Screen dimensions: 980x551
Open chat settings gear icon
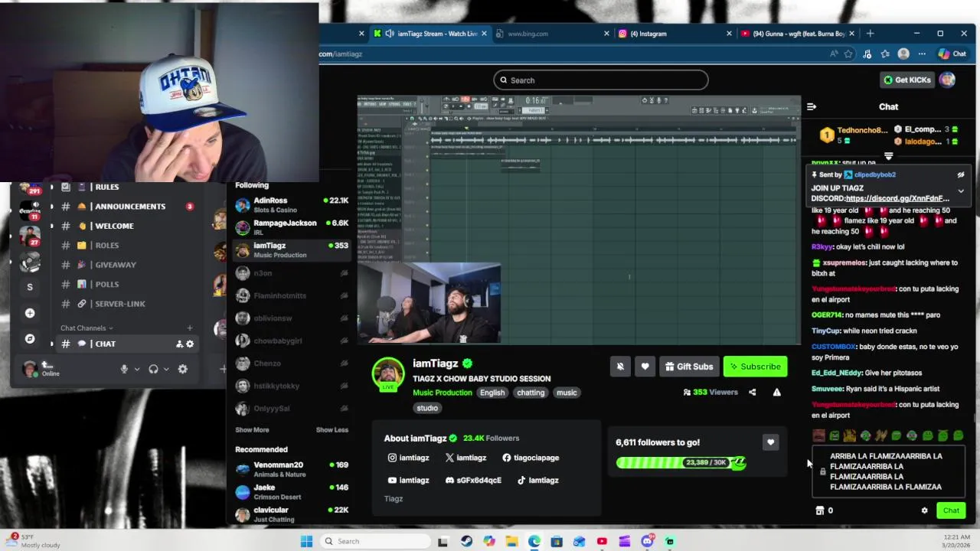[924, 510]
